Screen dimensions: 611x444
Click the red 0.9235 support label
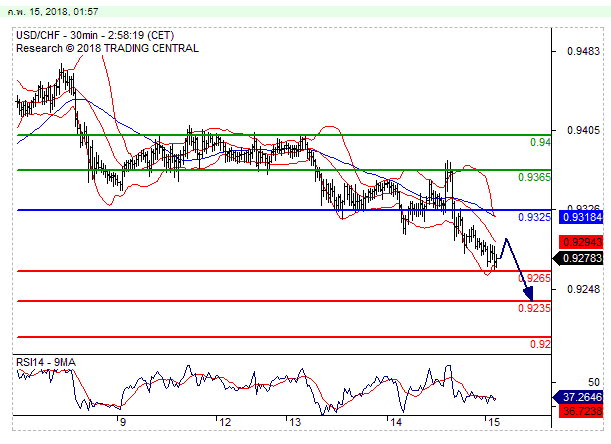click(x=534, y=308)
